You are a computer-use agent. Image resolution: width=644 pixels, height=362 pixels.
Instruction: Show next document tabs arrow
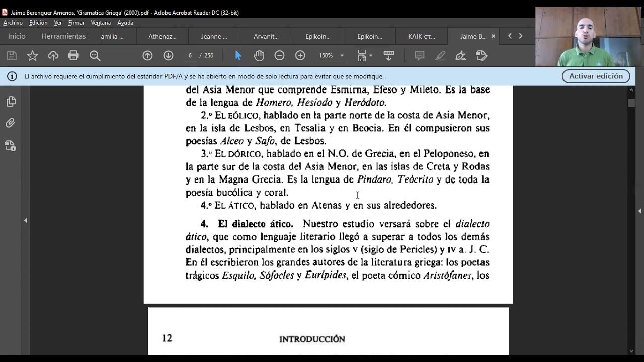click(x=521, y=36)
